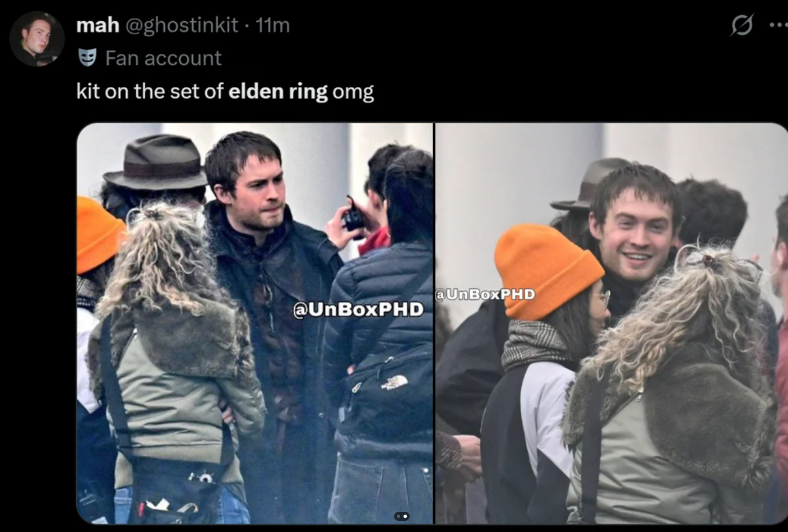
Task: Click the North Face bag in left photo
Action: pyautogui.click(x=387, y=392)
